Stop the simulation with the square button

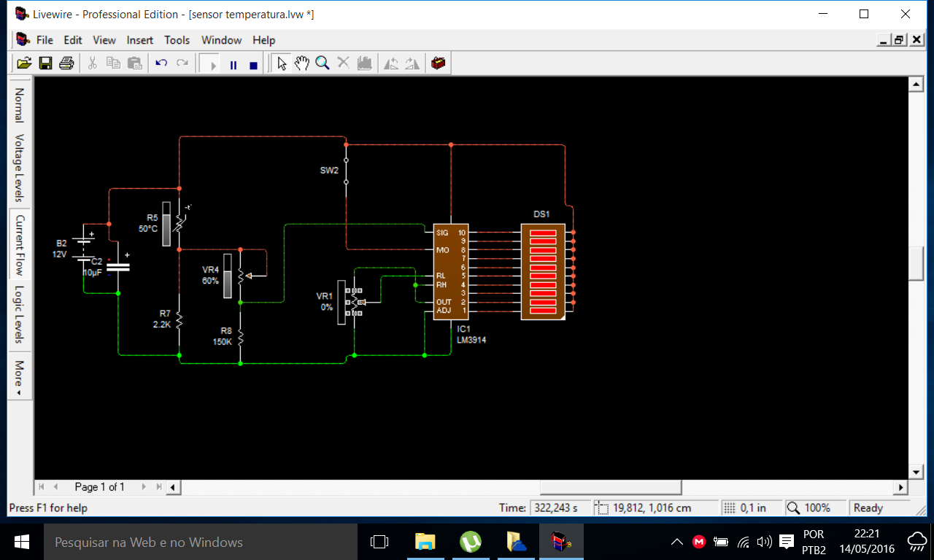pos(253,64)
